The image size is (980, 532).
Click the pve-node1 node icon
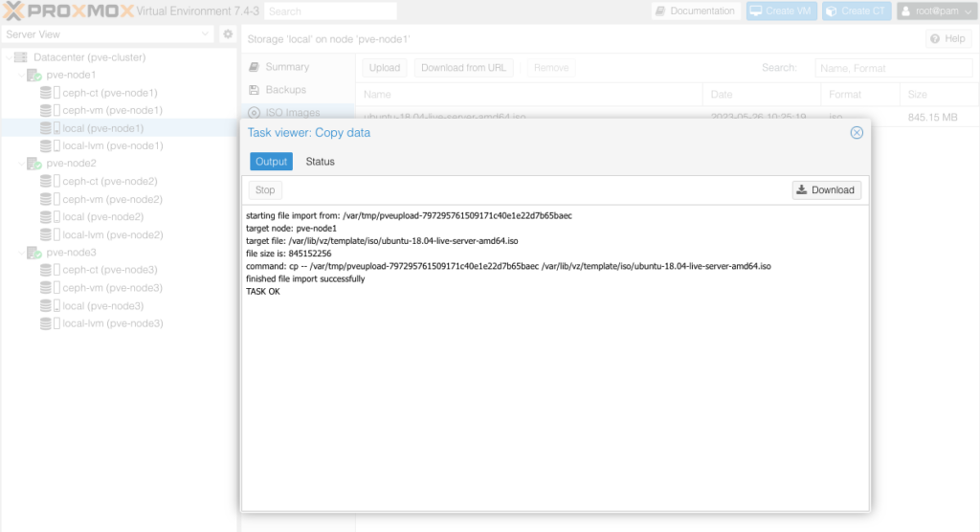(x=34, y=75)
